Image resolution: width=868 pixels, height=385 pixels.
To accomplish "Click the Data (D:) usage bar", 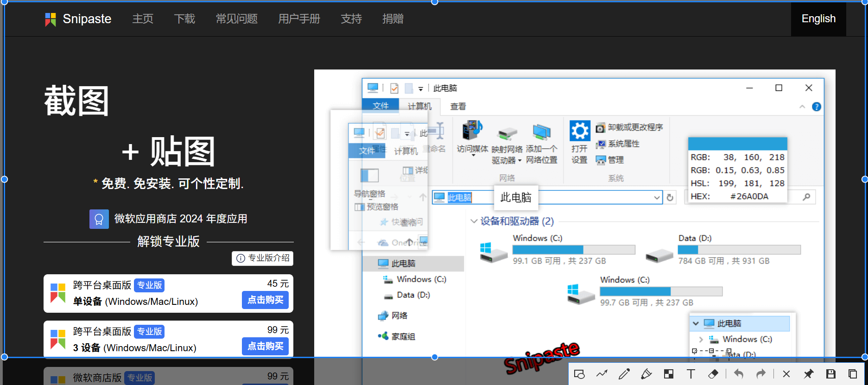I will 739,250.
